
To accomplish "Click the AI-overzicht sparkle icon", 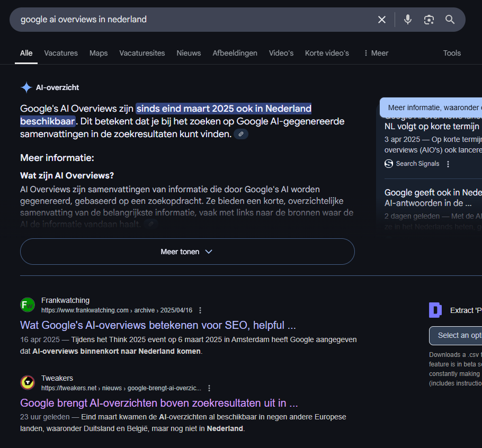I will point(26,87).
